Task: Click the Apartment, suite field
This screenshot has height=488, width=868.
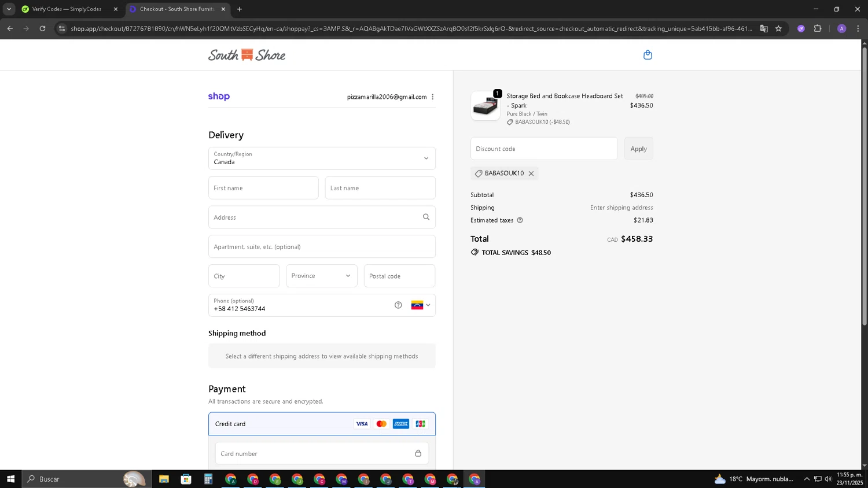Action: pos(322,247)
